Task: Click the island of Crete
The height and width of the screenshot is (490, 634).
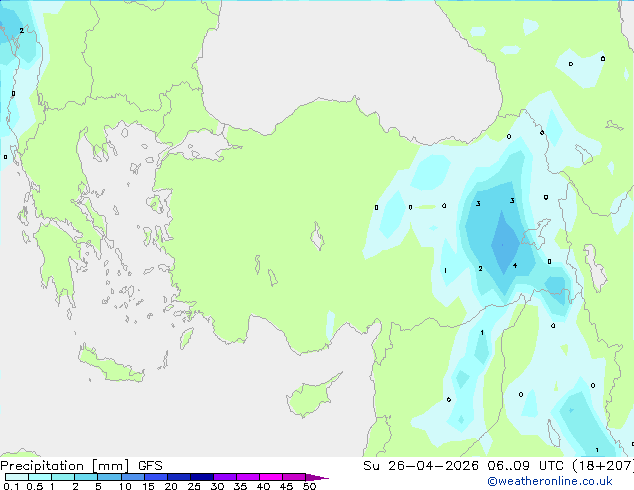Action: click(109, 366)
